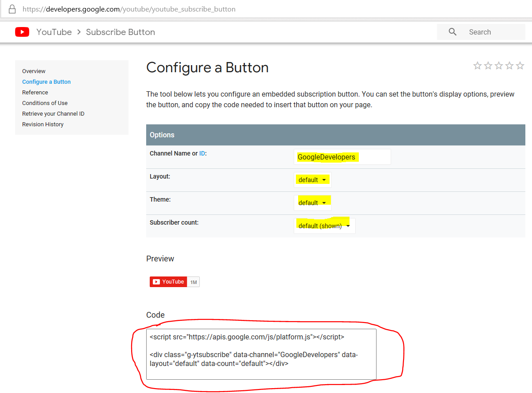Rate the page five stars
Image resolution: width=532 pixels, height=393 pixels.
click(520, 66)
